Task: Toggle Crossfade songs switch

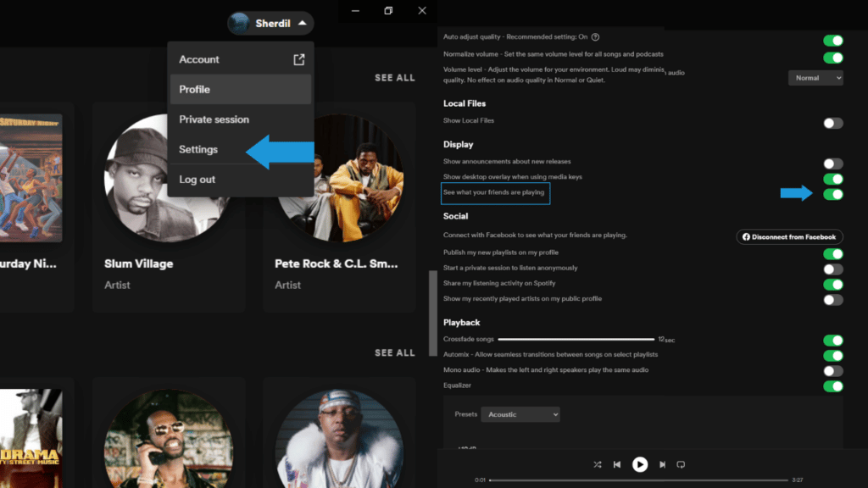Action: 833,341
